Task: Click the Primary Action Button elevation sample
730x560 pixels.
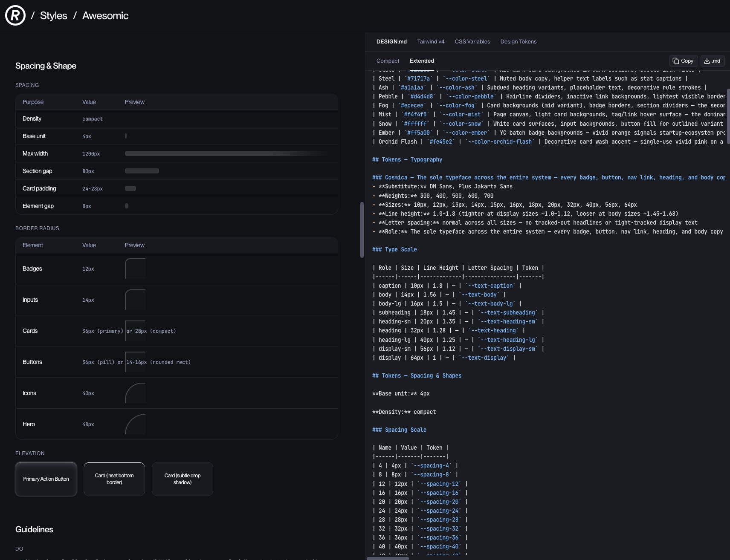Action: click(x=46, y=479)
